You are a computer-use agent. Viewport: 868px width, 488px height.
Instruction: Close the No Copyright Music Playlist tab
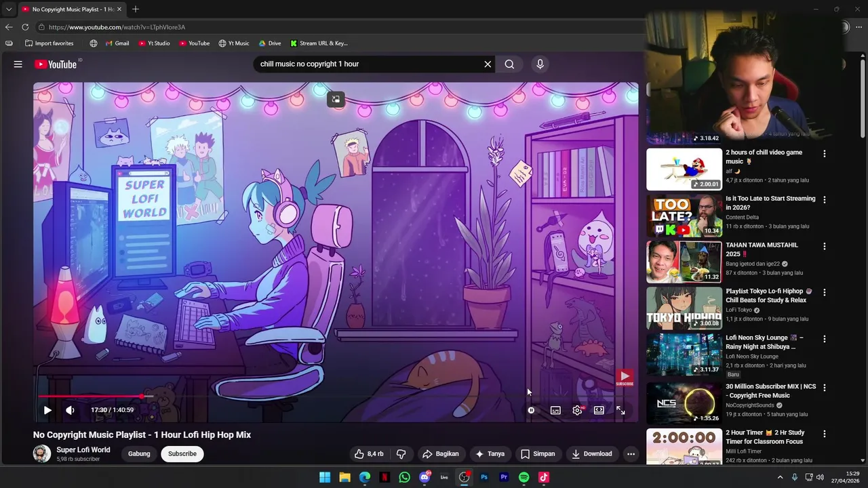click(119, 9)
